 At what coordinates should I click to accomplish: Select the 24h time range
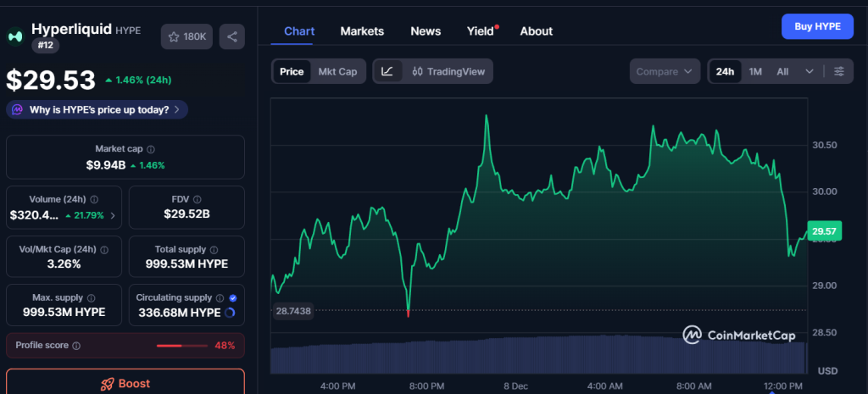(x=725, y=71)
